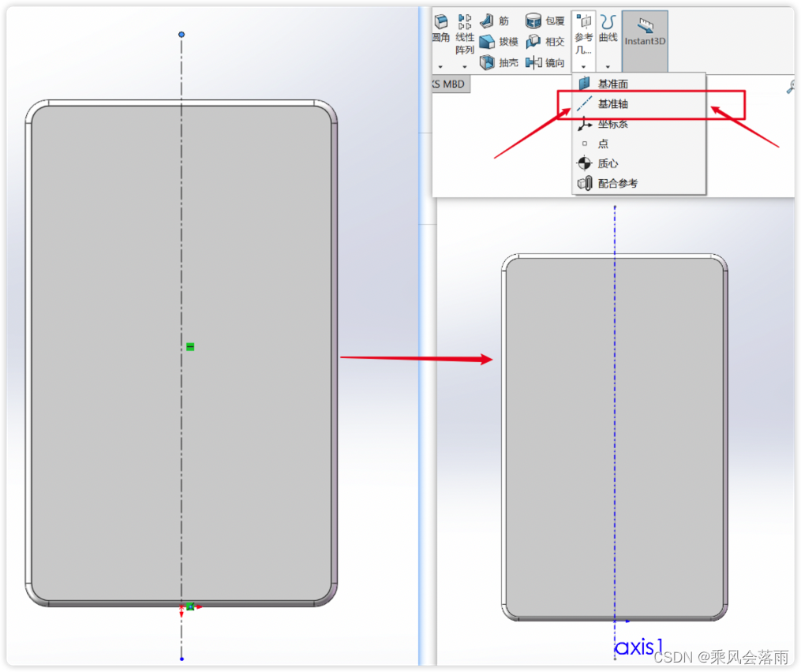Collapse the Reference Geometry dropdown arrow
This screenshot has height=672, width=801.
pyautogui.click(x=583, y=66)
